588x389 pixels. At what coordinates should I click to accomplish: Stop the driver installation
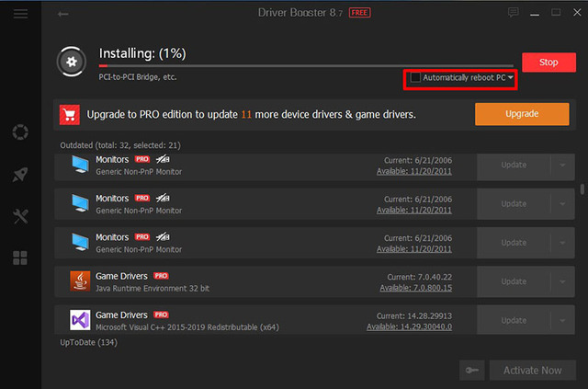[548, 63]
